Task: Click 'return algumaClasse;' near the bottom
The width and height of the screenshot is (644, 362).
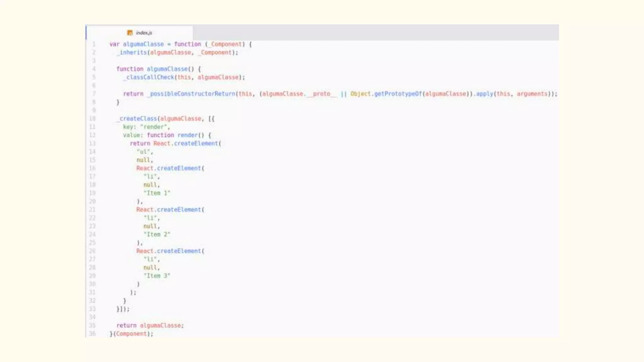Action: pos(150,326)
